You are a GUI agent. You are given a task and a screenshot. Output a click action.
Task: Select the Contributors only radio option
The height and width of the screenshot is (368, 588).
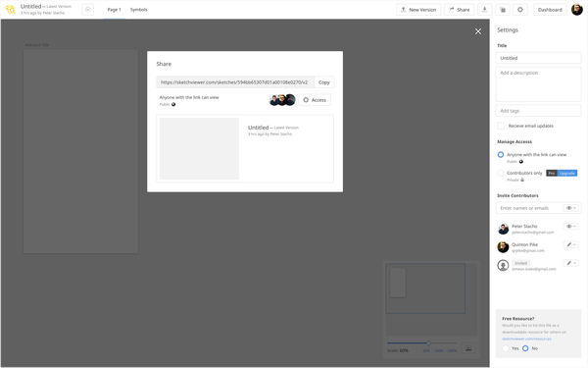click(x=501, y=173)
